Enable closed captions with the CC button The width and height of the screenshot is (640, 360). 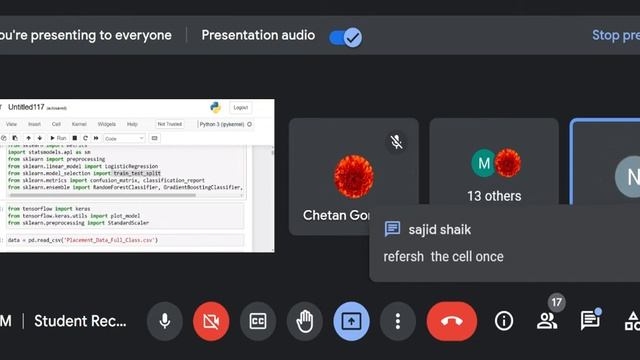(x=258, y=321)
